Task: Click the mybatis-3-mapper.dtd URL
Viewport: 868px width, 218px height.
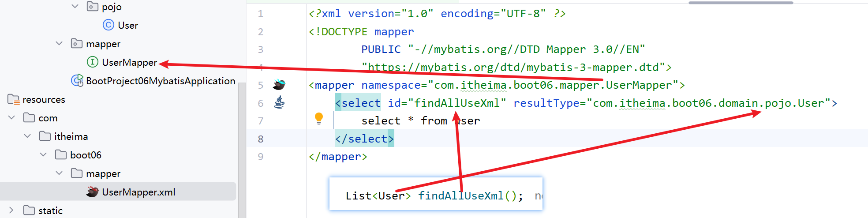Action: point(513,68)
